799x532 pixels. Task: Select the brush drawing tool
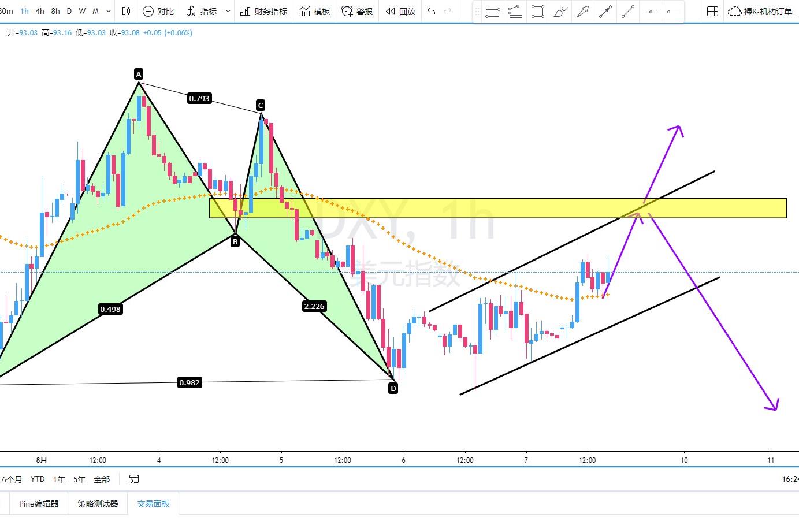point(560,12)
